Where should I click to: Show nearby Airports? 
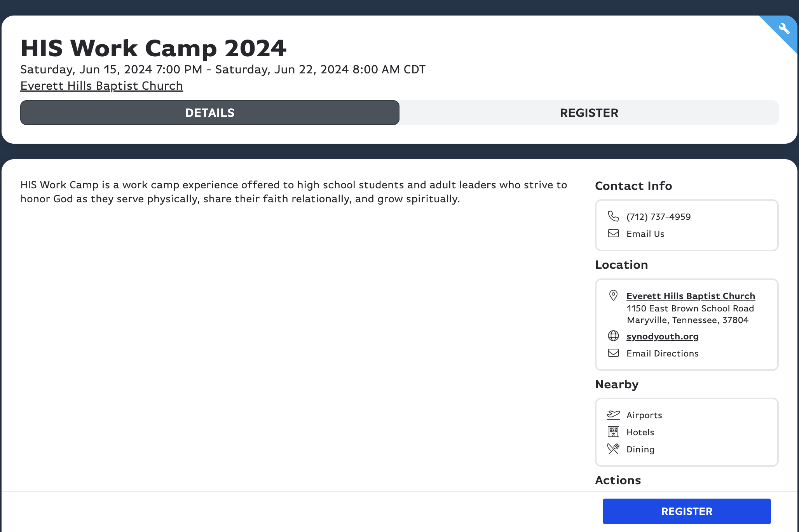[644, 415]
